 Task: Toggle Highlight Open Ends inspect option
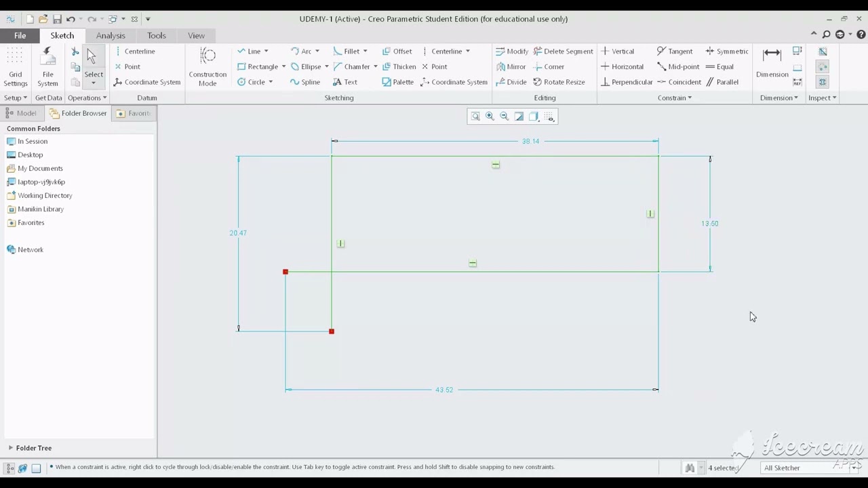click(x=823, y=66)
